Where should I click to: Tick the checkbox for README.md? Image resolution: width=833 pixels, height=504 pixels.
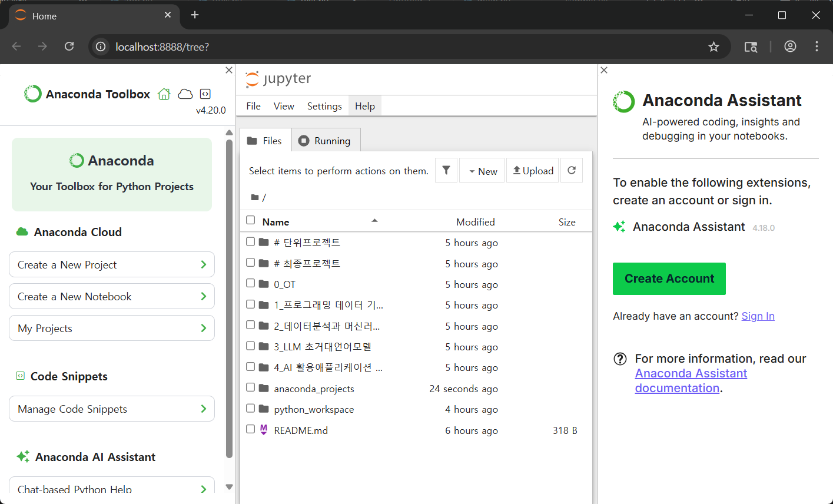[x=251, y=429]
